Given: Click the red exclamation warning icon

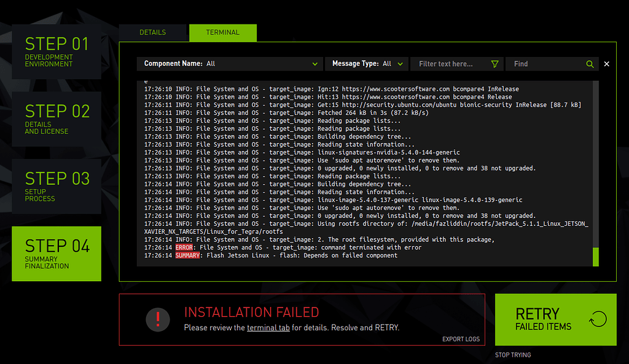Looking at the screenshot, I should [x=158, y=320].
